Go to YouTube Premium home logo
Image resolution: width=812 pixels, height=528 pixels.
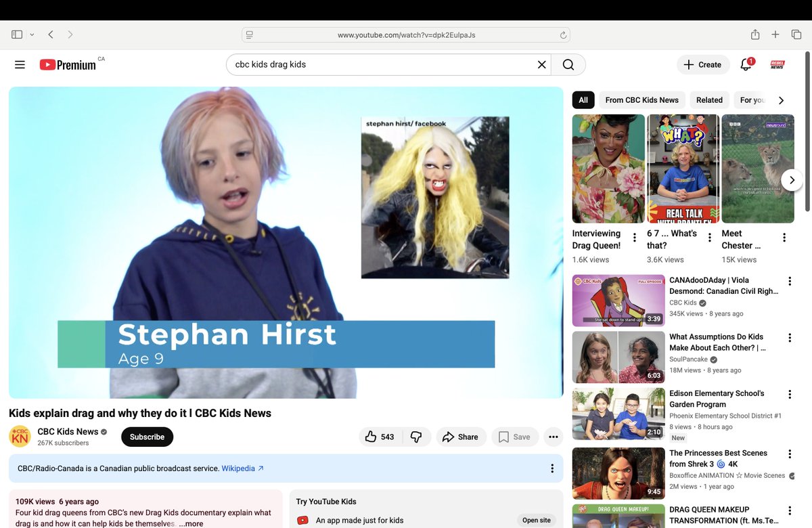tap(68, 65)
